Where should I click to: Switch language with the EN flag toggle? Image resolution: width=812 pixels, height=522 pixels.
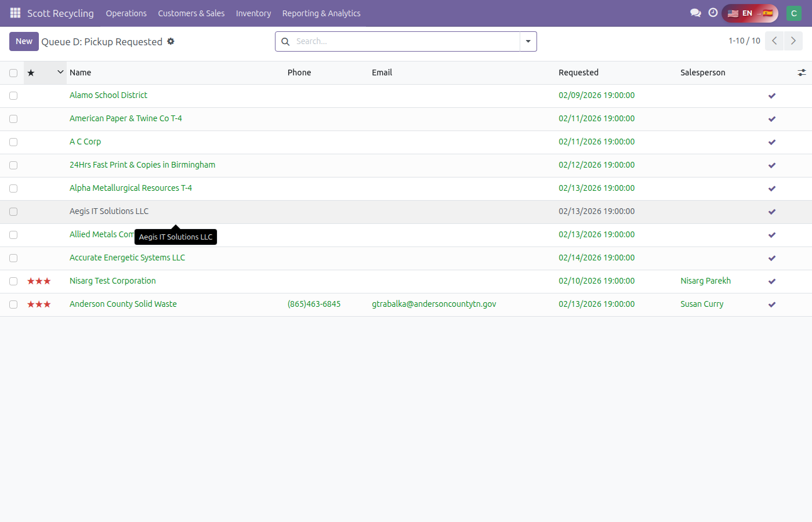tap(750, 13)
